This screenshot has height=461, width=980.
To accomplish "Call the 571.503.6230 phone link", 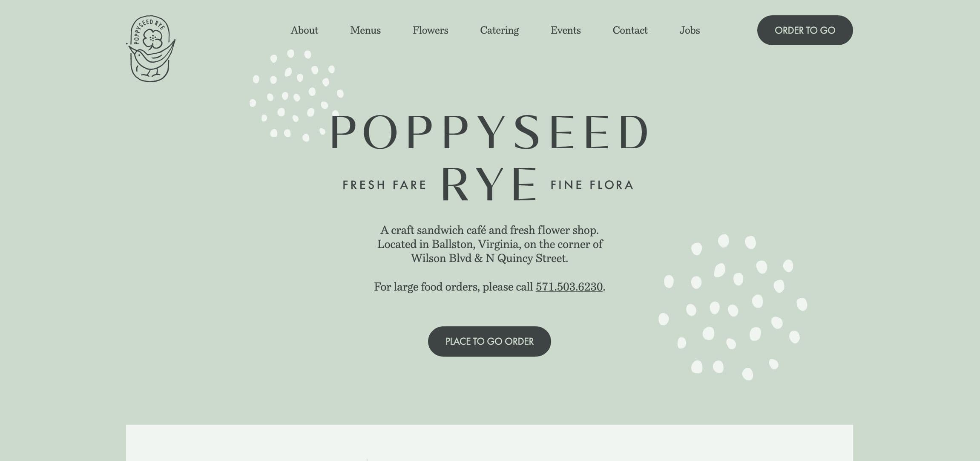I will pyautogui.click(x=569, y=287).
